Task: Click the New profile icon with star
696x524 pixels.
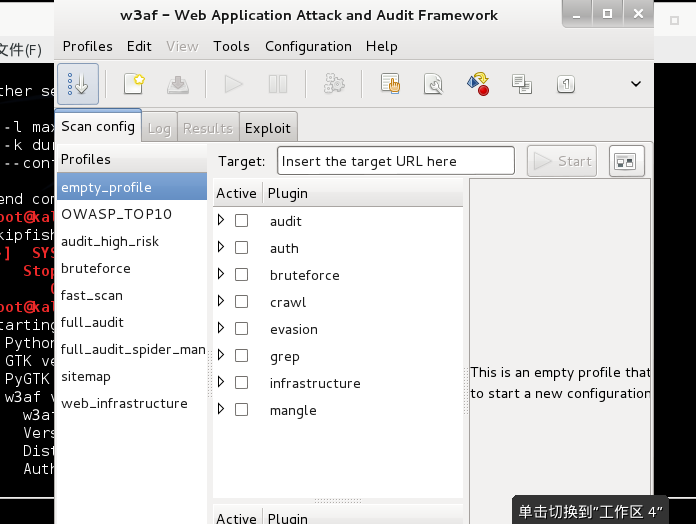Action: coord(134,84)
